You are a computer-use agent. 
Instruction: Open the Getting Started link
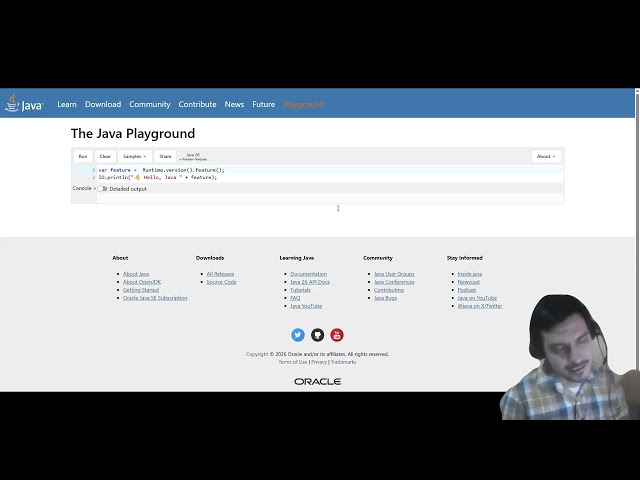[x=141, y=290]
